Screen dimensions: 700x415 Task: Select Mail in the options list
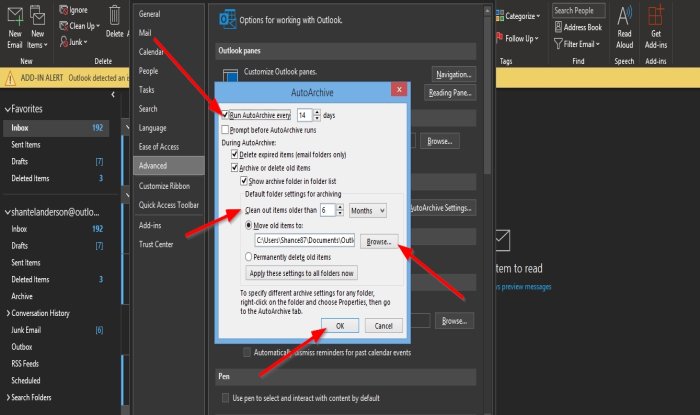point(145,33)
